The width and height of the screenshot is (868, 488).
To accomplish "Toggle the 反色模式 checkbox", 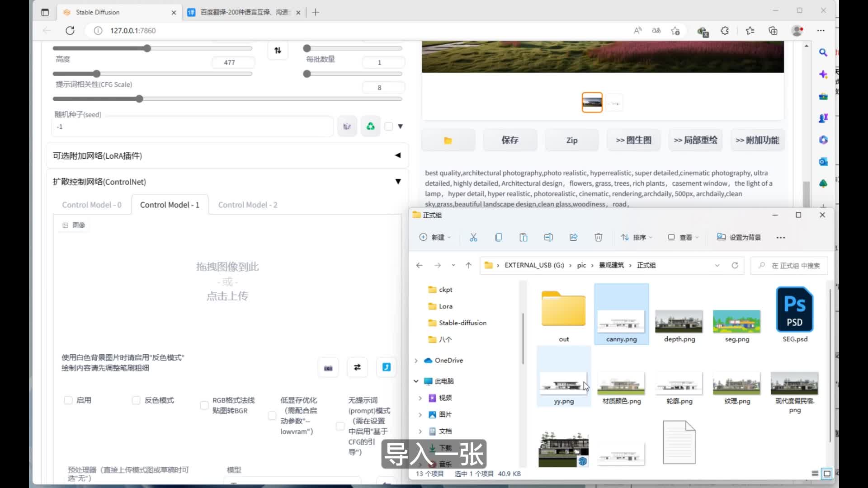I will (136, 400).
